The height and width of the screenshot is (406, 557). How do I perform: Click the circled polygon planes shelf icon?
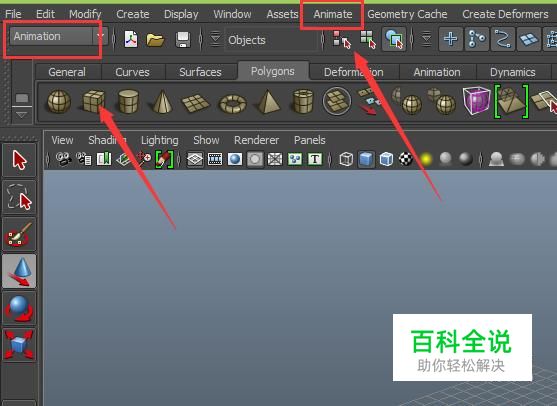pyautogui.click(x=337, y=101)
